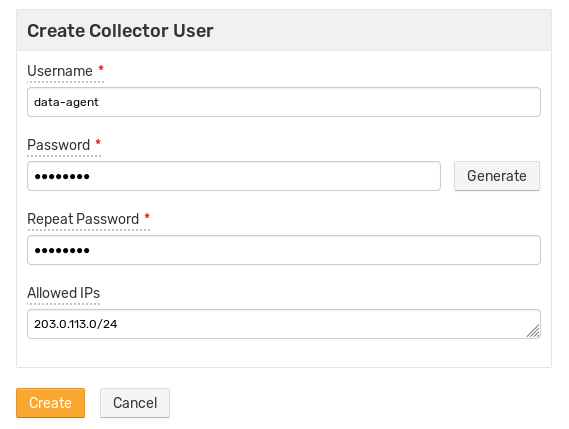Click inside the Allowed IPs textarea
Viewport: 569px width, 429px height.
[284, 324]
